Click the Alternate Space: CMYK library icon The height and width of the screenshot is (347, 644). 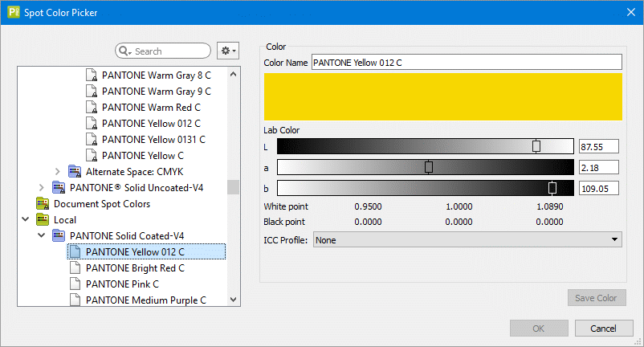[75, 171]
